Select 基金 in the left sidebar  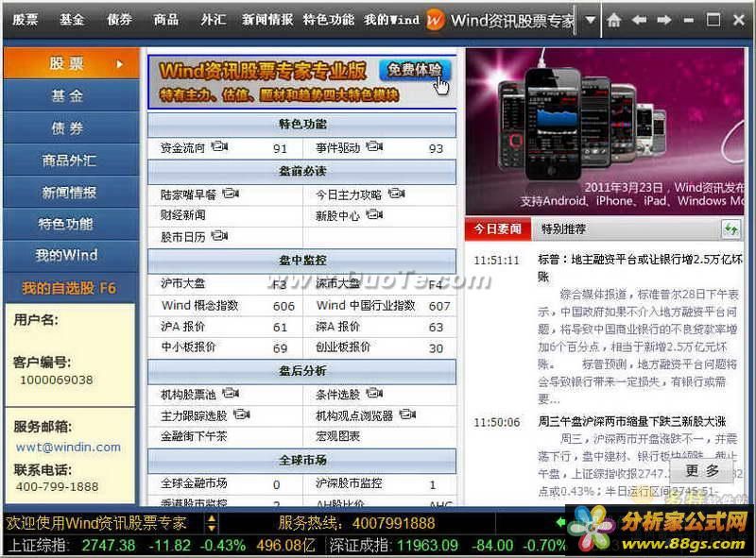(72, 95)
